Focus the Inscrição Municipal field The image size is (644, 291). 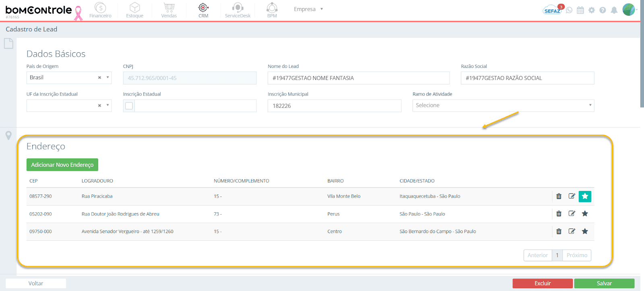click(x=334, y=106)
